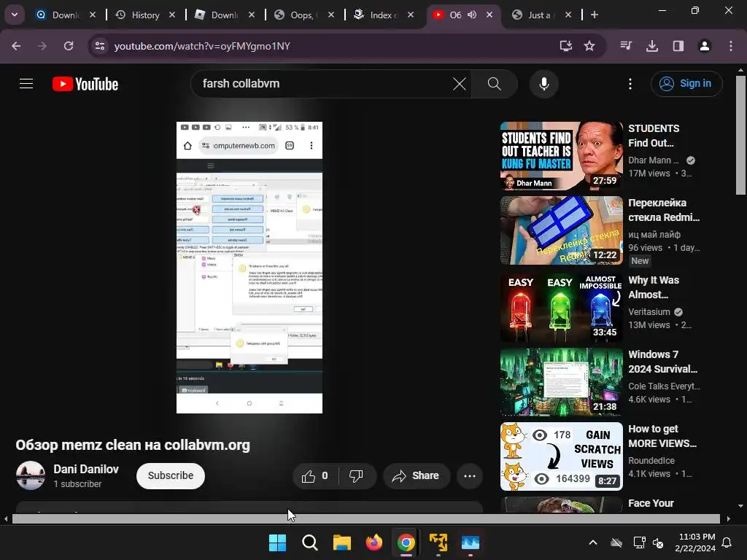Toggle the Chrome side panel
The width and height of the screenshot is (747, 560).
point(678,46)
